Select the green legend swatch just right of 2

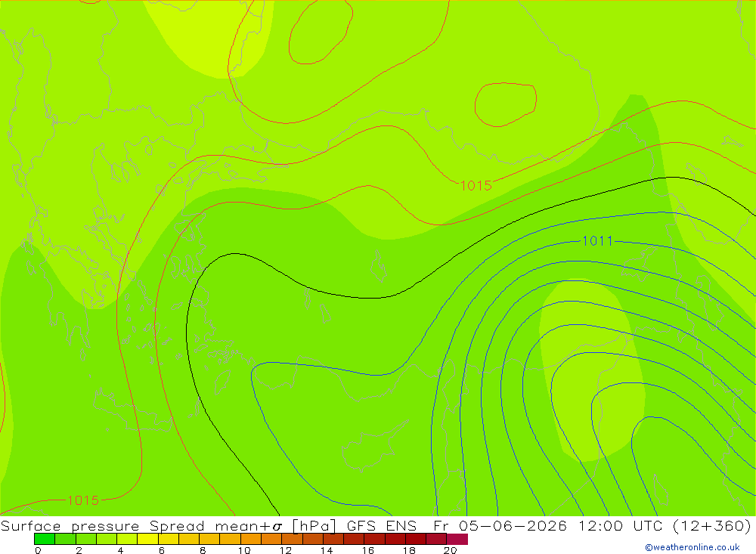(x=86, y=539)
